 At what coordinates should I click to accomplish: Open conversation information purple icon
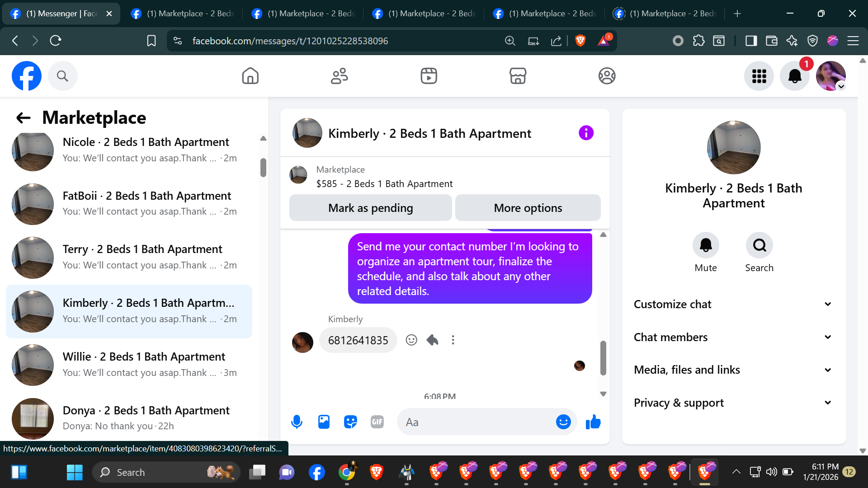point(586,133)
